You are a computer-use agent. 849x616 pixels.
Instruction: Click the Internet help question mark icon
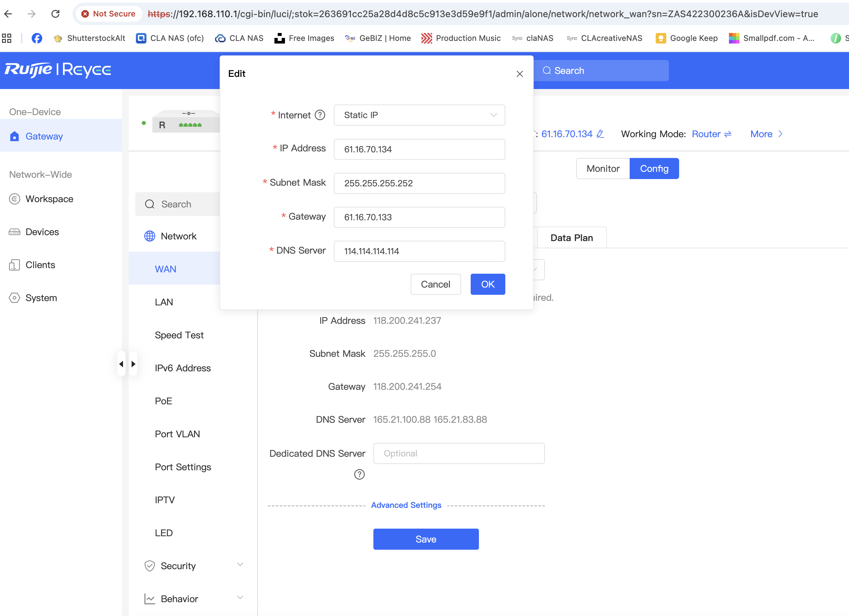point(320,115)
